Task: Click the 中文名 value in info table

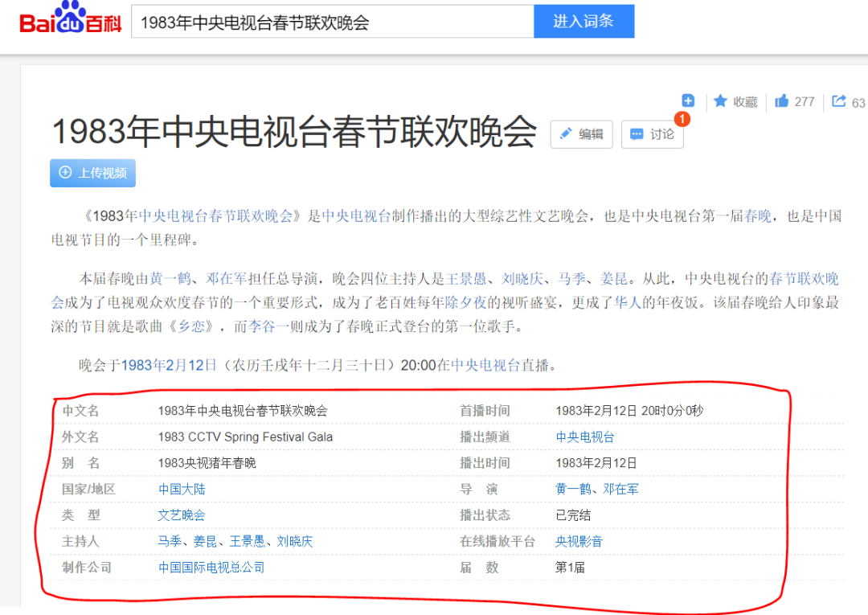Action: (243, 411)
